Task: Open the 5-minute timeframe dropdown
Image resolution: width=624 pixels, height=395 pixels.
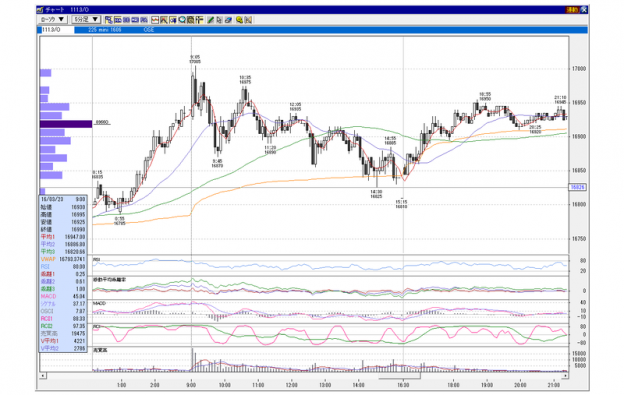Action: [86, 19]
